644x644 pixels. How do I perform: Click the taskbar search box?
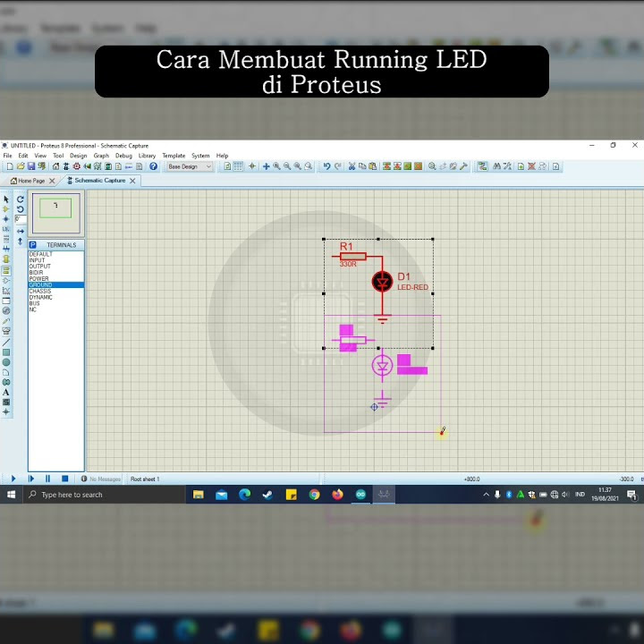[104, 495]
